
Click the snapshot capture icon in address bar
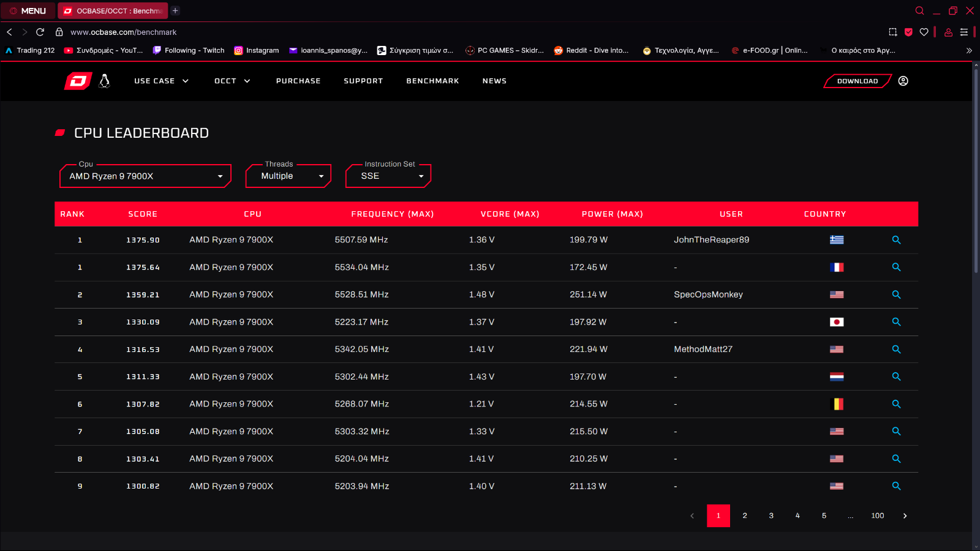pyautogui.click(x=892, y=32)
